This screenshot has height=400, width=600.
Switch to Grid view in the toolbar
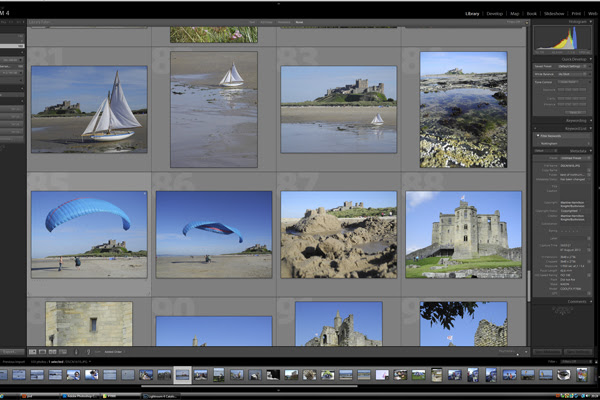pyautogui.click(x=32, y=351)
